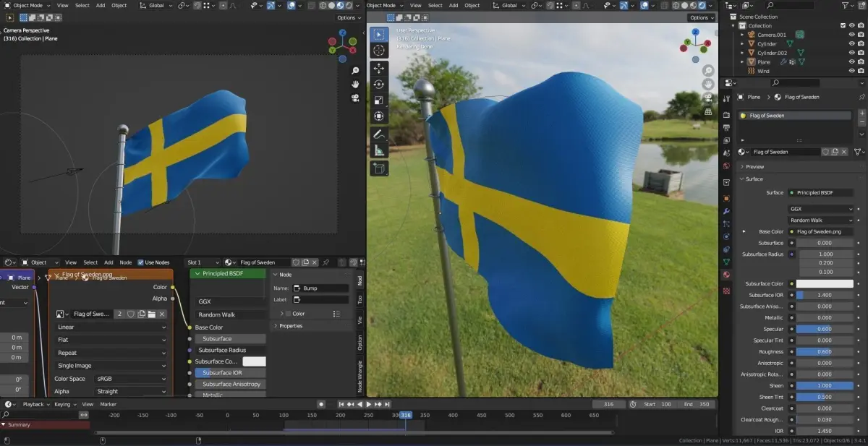Open the Render properties tab icon
Image resolution: width=868 pixels, height=446 pixels.
click(726, 114)
